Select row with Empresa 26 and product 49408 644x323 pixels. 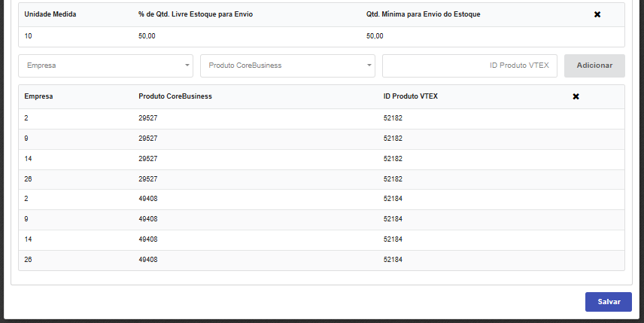[x=321, y=260]
